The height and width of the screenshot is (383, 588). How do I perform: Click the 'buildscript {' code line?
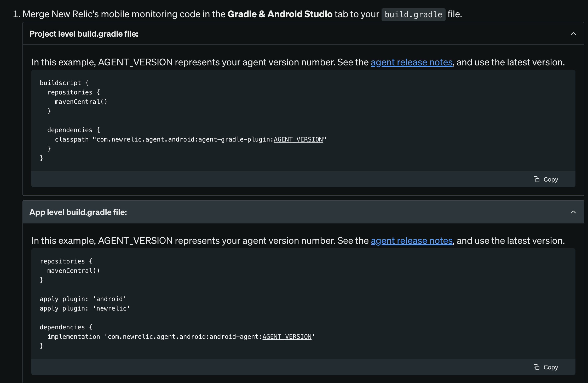pyautogui.click(x=64, y=83)
